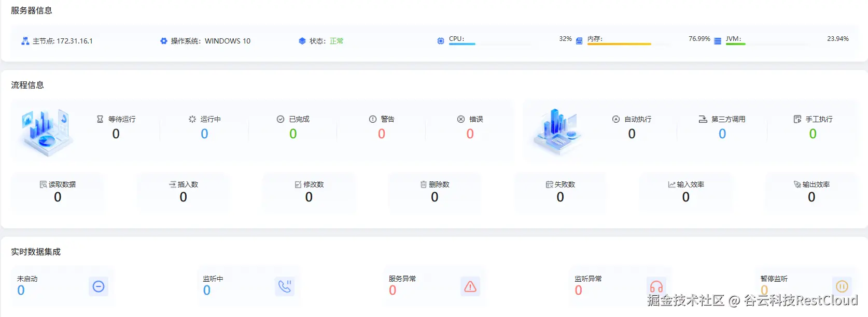Click the operating system gear icon

[x=164, y=41]
